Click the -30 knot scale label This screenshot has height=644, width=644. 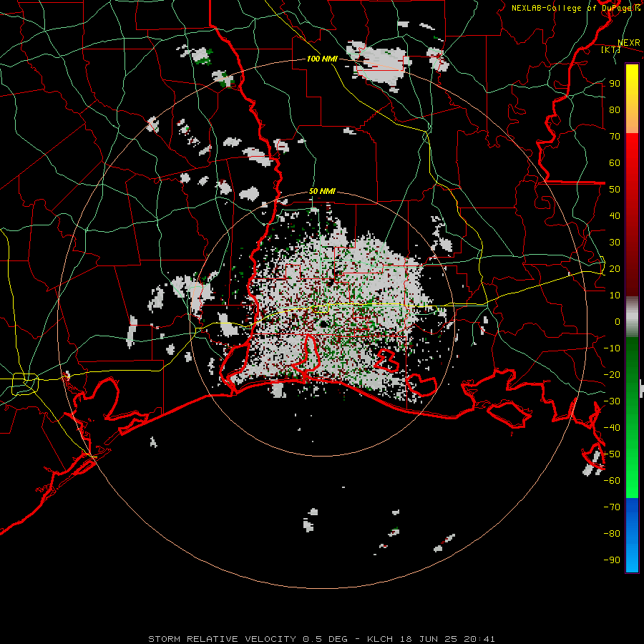612,401
